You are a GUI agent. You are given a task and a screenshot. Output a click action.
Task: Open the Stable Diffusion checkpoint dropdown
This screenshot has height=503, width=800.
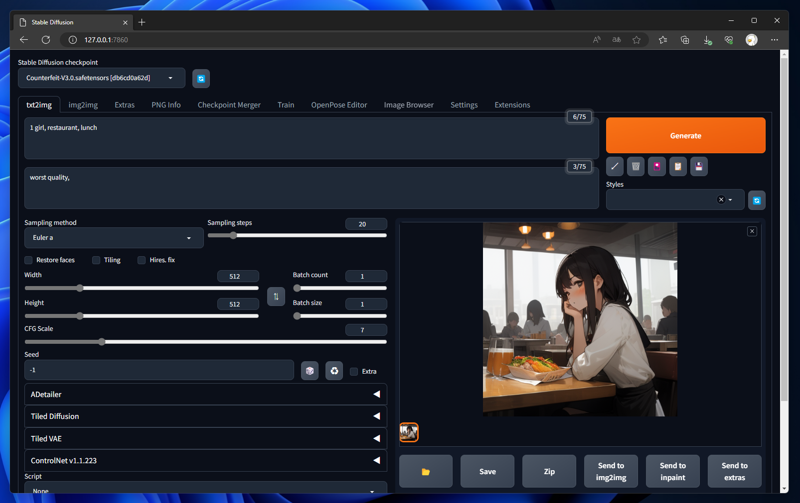pos(102,78)
